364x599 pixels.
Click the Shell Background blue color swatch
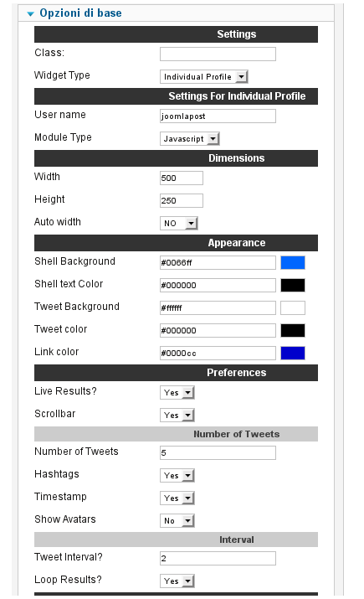293,263
